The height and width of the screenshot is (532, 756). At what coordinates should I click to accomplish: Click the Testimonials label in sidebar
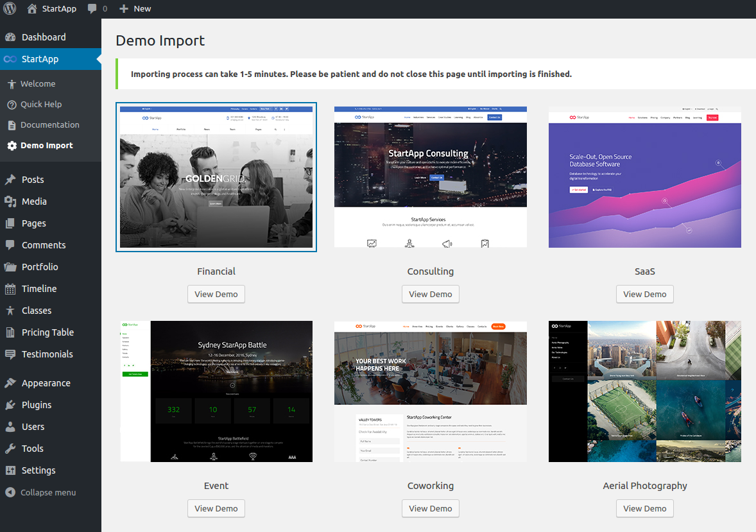pos(47,354)
